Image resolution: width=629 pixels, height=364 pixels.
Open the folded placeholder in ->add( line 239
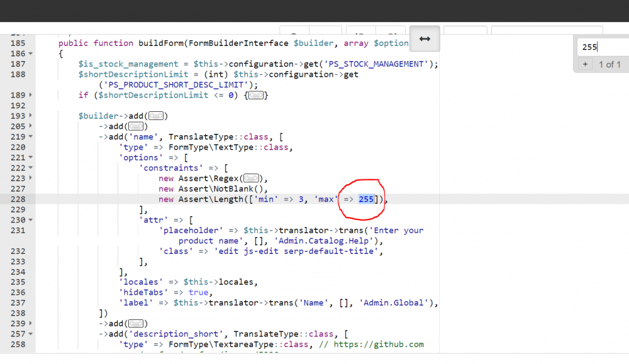coord(136,324)
